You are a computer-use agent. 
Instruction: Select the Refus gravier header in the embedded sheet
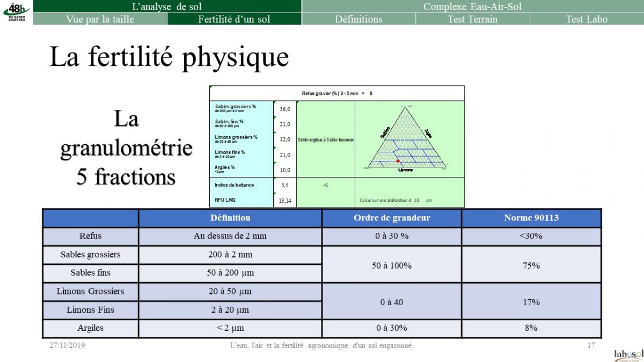tap(337, 93)
